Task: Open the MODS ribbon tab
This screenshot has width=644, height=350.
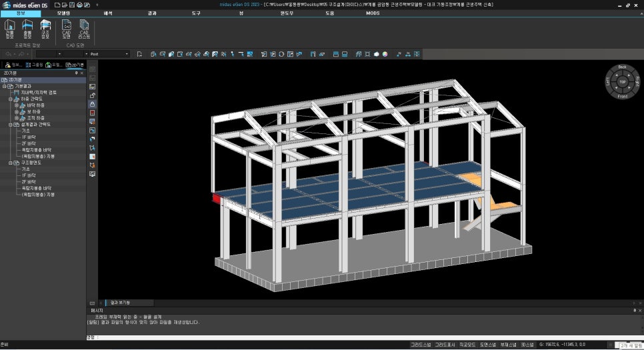Action: tap(373, 13)
